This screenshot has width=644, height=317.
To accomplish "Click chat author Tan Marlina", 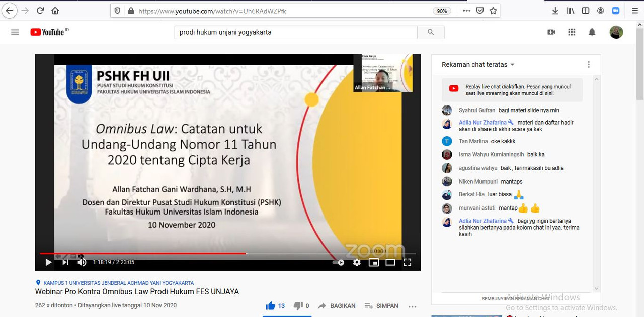I will click(x=473, y=141).
